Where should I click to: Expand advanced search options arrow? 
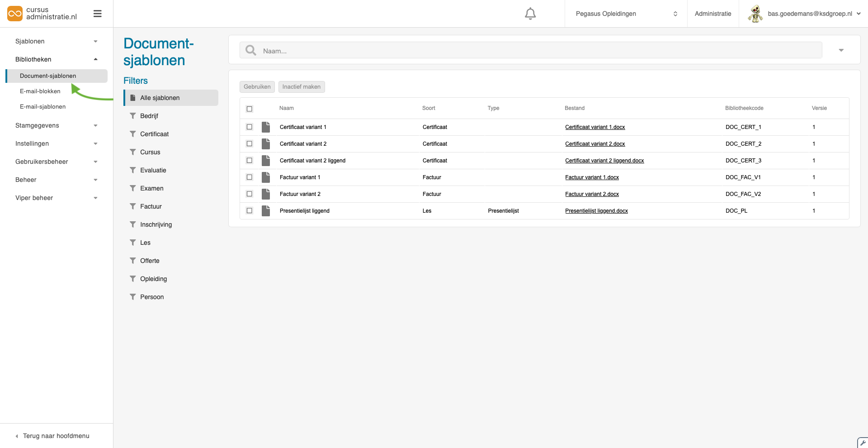841,50
